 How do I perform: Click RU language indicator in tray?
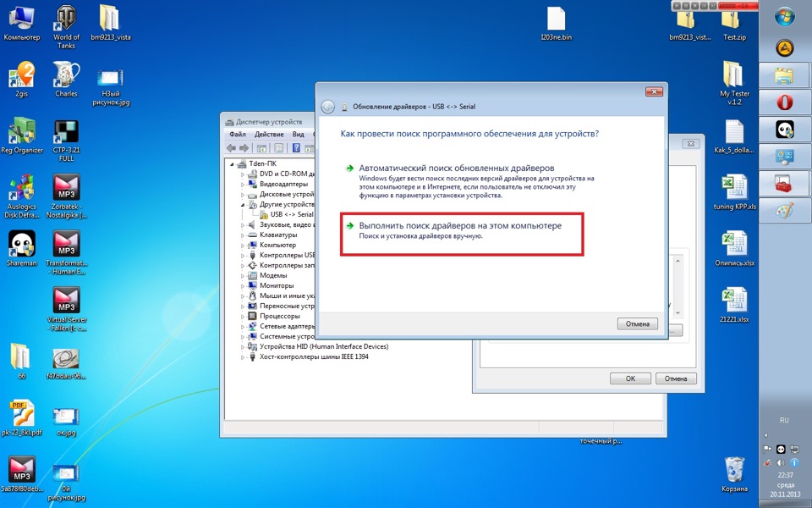point(784,421)
